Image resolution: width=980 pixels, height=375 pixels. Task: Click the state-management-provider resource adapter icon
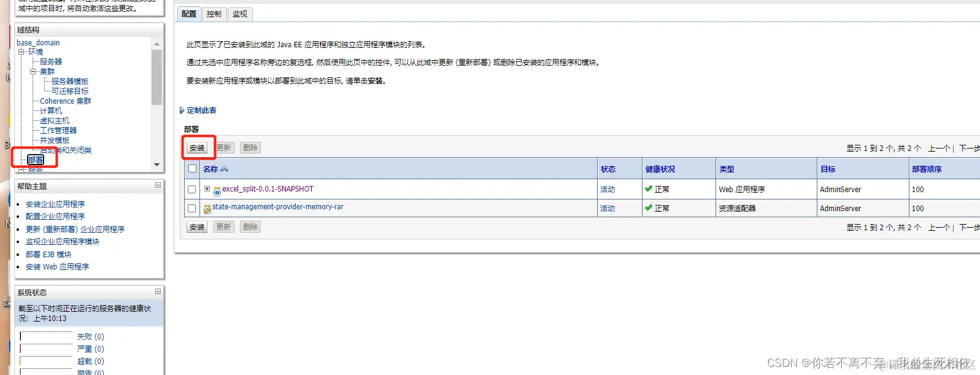click(x=207, y=209)
